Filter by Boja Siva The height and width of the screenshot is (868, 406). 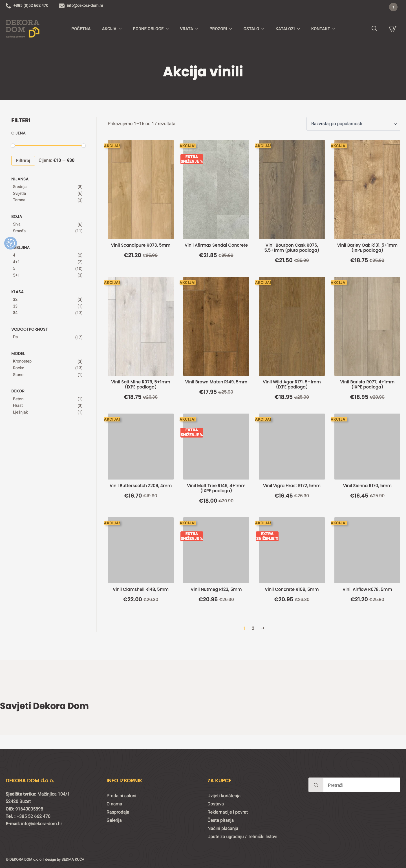(x=17, y=224)
